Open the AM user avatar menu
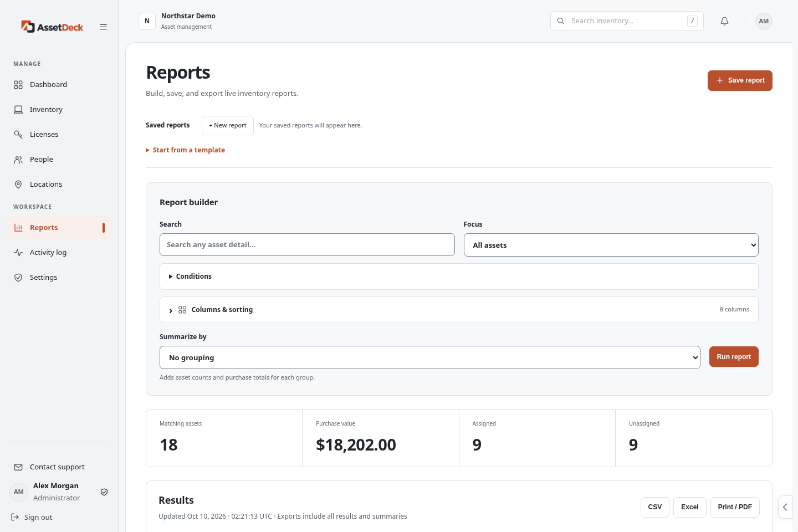The image size is (798, 532). point(764,21)
